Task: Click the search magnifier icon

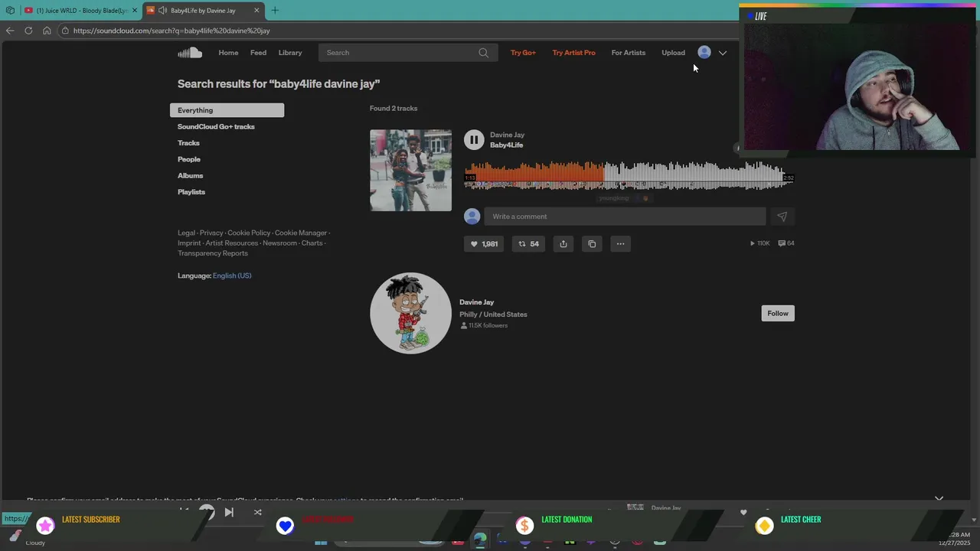Action: [483, 53]
